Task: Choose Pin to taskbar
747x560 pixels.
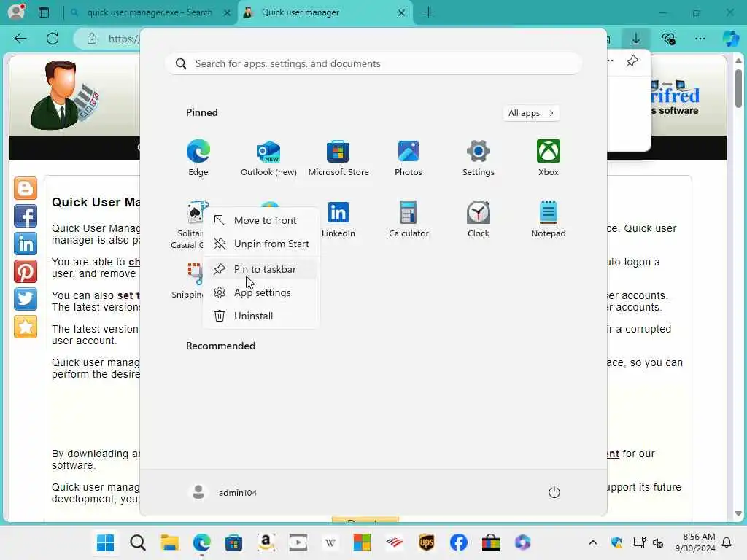Action: pos(261,269)
